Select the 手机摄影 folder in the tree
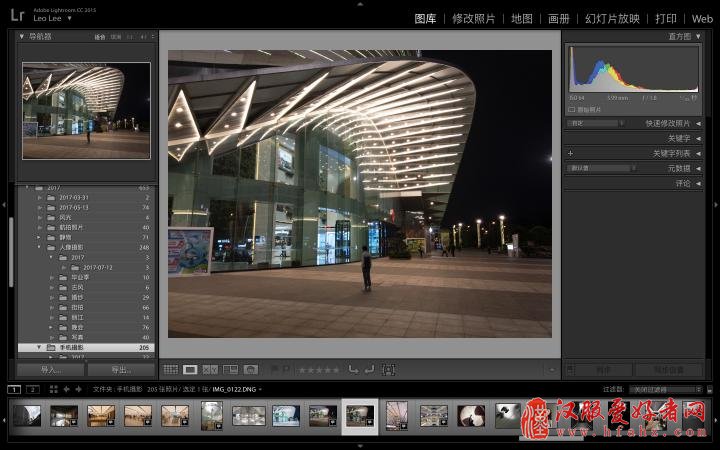This screenshot has width=720, height=450. (89, 347)
